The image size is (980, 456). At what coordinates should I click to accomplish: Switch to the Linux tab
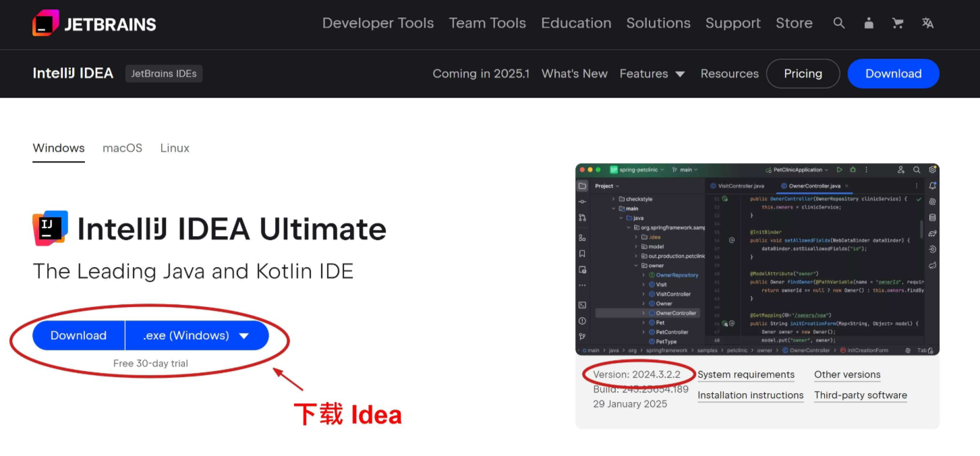tap(175, 148)
